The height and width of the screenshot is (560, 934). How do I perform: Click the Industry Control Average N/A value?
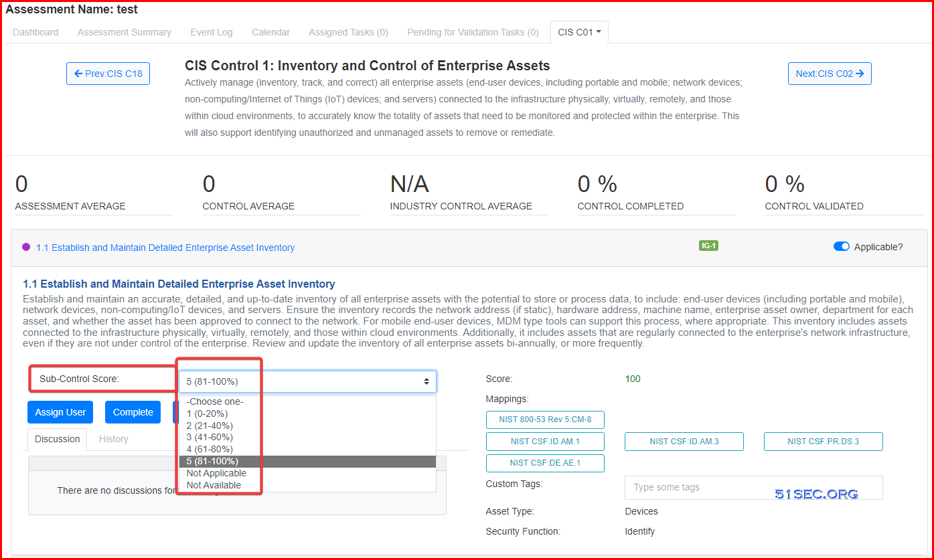pos(410,184)
